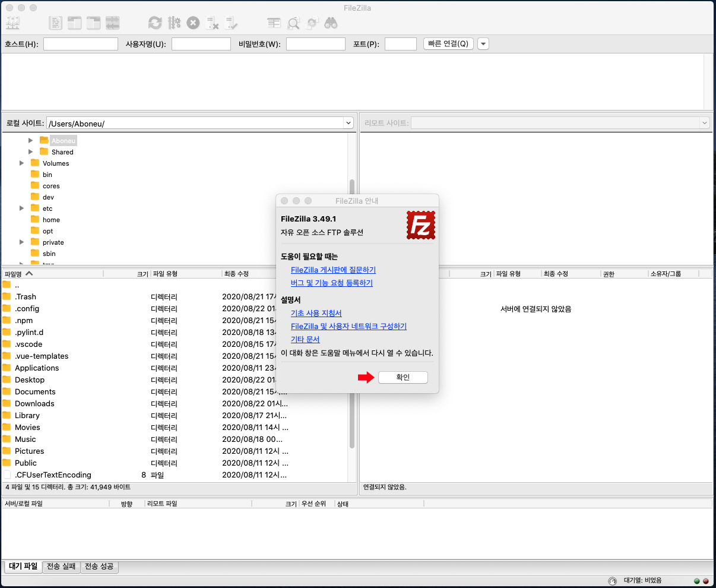Image resolution: width=716 pixels, height=588 pixels.
Task: Select the '..' parent directory row
Action: coord(175,284)
